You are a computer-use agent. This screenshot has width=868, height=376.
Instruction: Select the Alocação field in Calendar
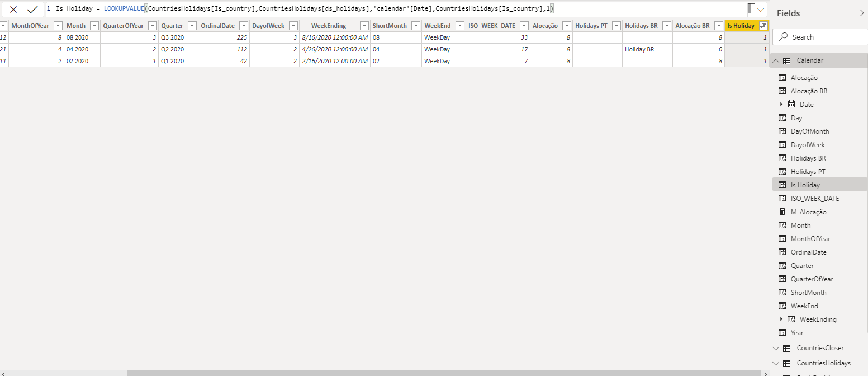[804, 78]
